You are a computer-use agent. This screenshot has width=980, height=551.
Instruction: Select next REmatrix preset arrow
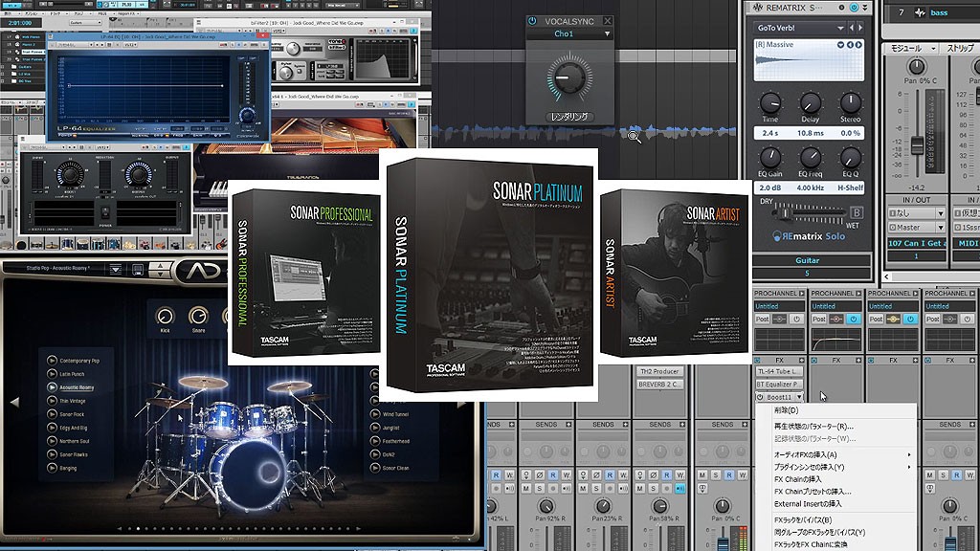(860, 28)
